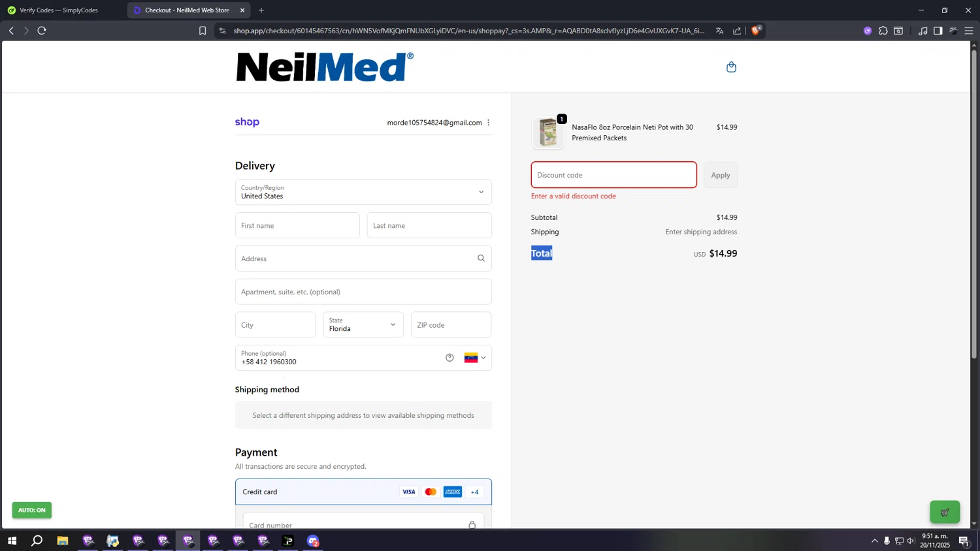Click the phone number help question icon
Image resolution: width=980 pixels, height=551 pixels.
[449, 358]
